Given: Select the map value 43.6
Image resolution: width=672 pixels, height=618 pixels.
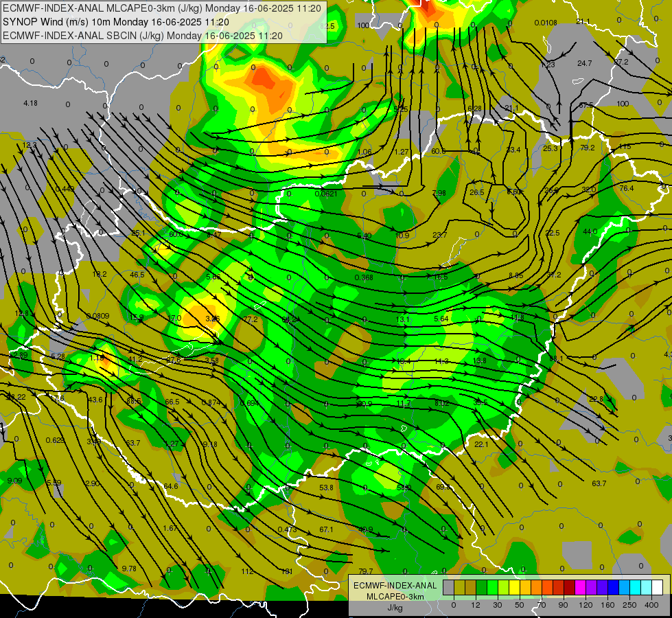Looking at the screenshot, I should click(x=95, y=400).
